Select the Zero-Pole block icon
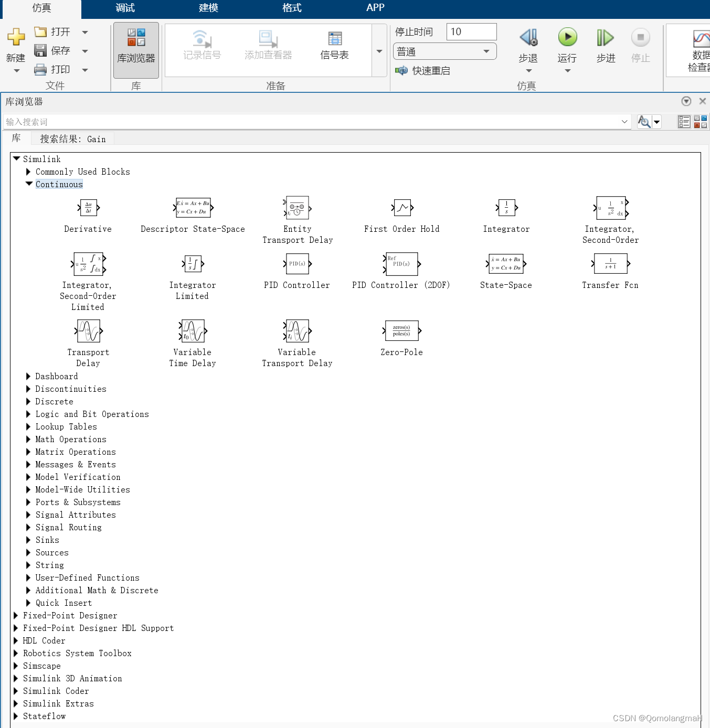The image size is (710, 728). [x=402, y=331]
